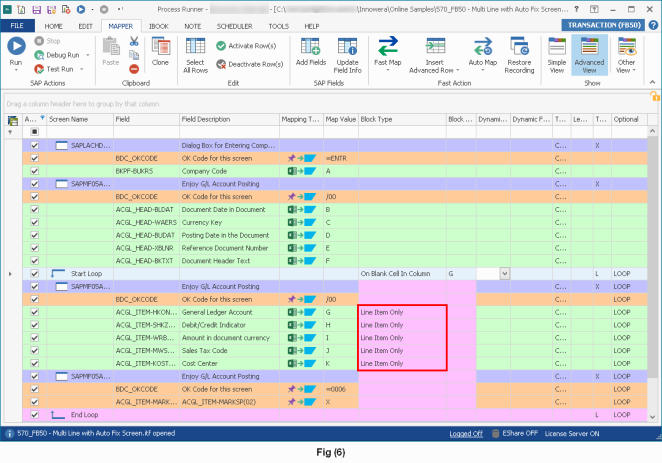Viewport: 662px width, 463px height.
Task: Open the dropdown in Start Loop row
Action: pyautogui.click(x=505, y=273)
